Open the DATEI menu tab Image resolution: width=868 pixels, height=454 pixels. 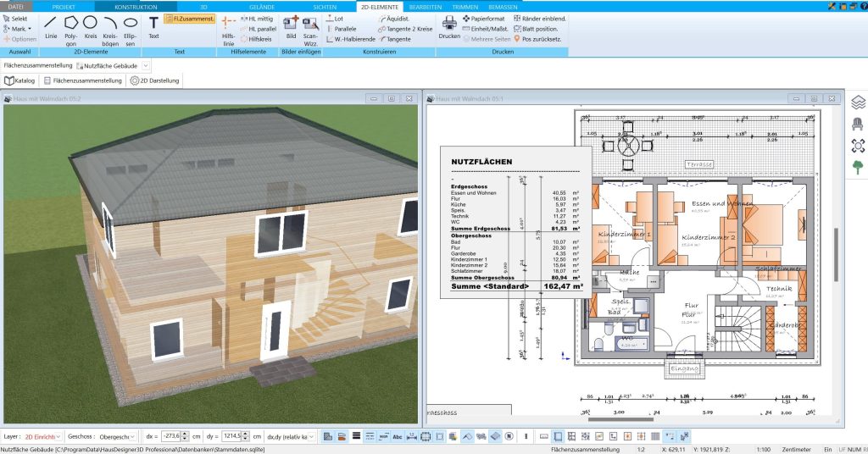(x=16, y=7)
